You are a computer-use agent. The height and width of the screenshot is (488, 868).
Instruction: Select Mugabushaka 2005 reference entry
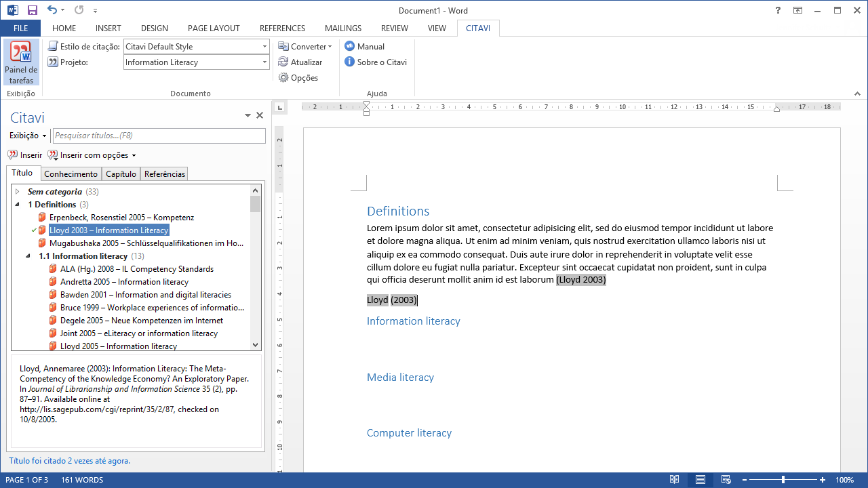click(146, 243)
